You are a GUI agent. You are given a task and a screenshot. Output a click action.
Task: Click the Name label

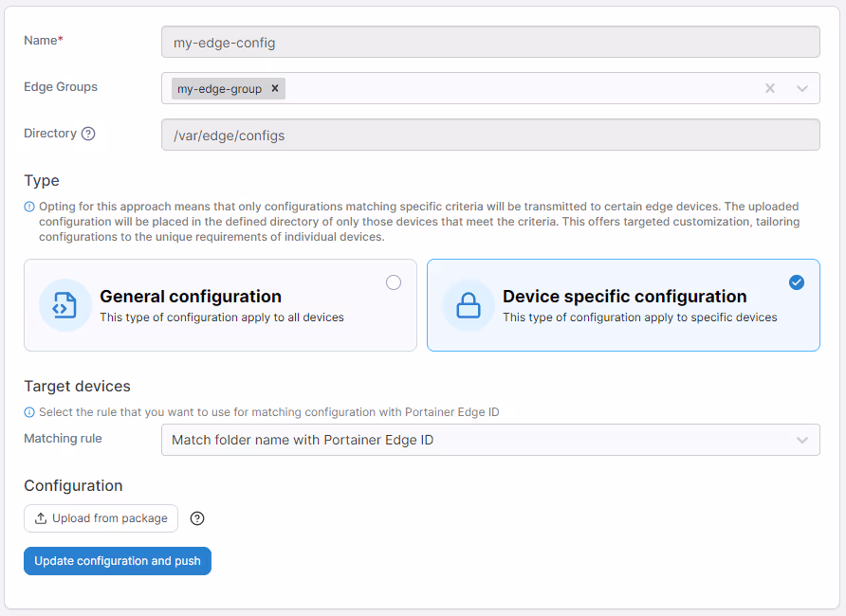(x=44, y=41)
